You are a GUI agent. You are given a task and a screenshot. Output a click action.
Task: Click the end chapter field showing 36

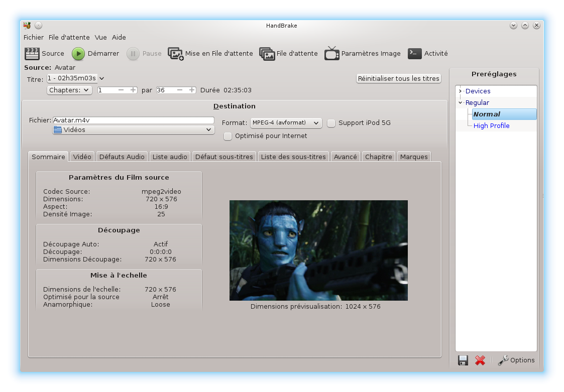[166, 90]
